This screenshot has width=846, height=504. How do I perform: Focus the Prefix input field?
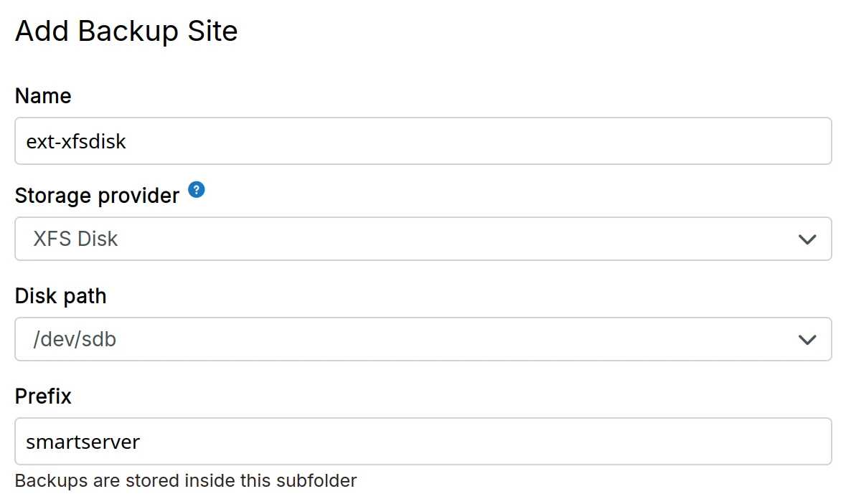[423, 441]
